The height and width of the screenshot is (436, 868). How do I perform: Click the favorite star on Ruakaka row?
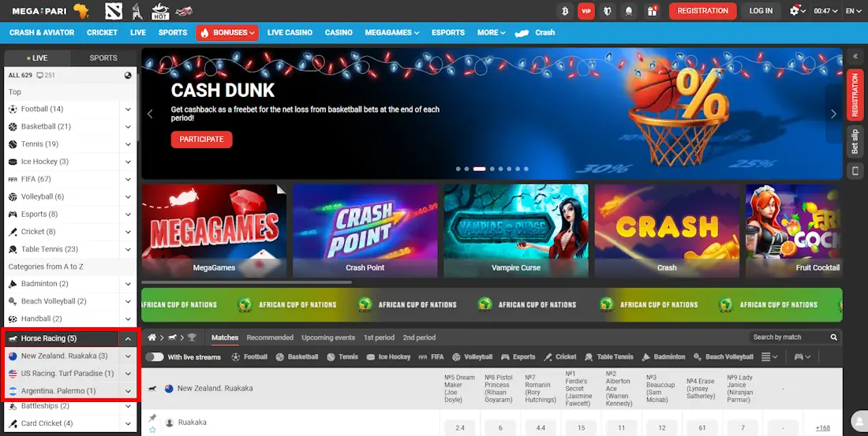(152, 429)
